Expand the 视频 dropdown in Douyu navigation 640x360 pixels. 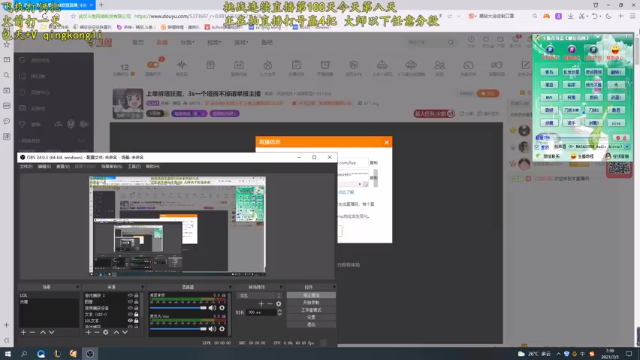(214, 42)
